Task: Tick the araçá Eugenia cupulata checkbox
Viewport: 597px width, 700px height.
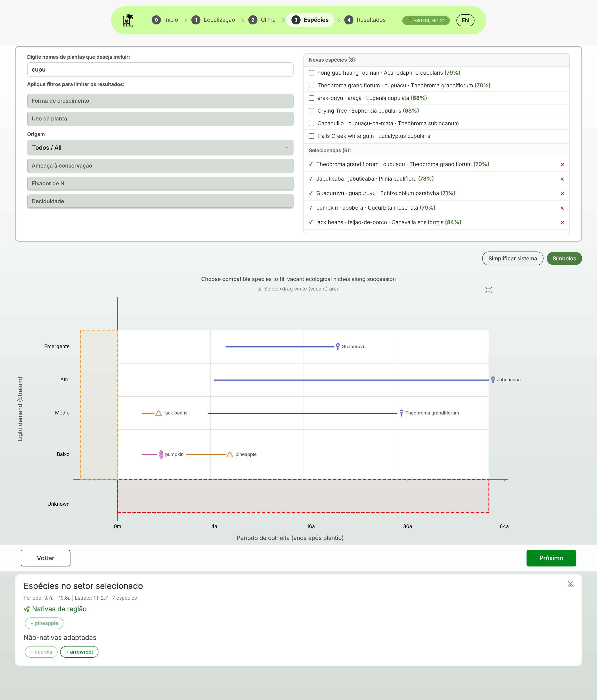Action: tap(311, 98)
